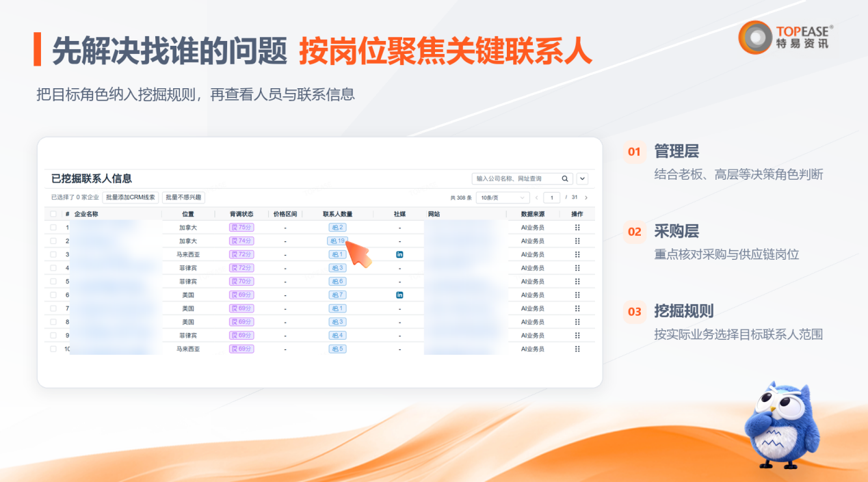The image size is (868, 482).
Task: Click the 批量不感兴趣 button
Action: 183,198
